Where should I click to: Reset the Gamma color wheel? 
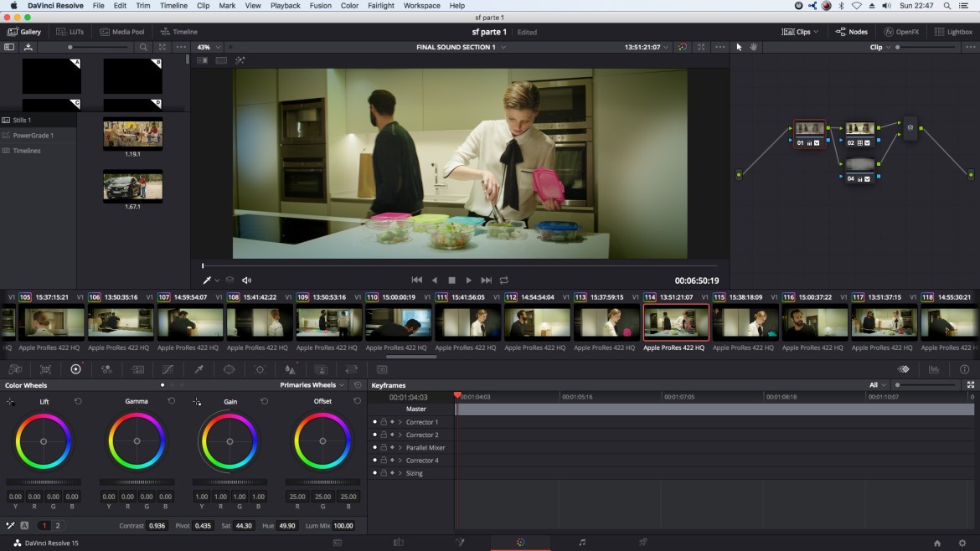tap(171, 401)
